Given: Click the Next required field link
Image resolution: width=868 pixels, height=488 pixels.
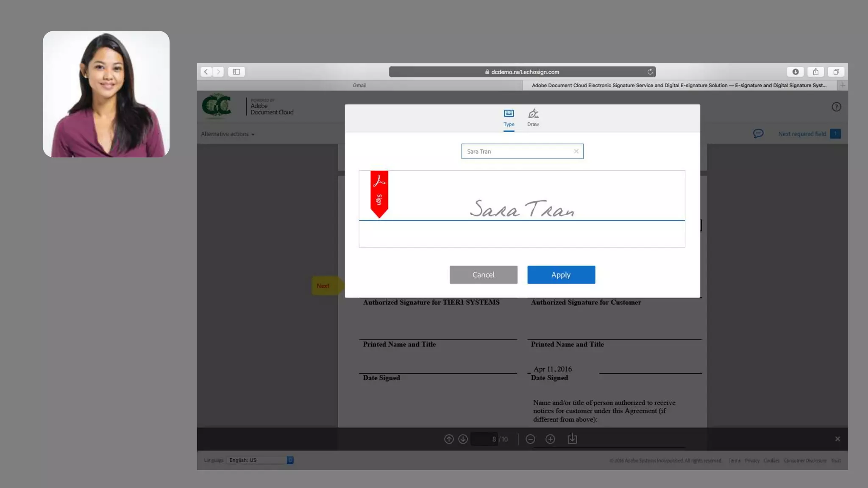Looking at the screenshot, I should pyautogui.click(x=802, y=134).
